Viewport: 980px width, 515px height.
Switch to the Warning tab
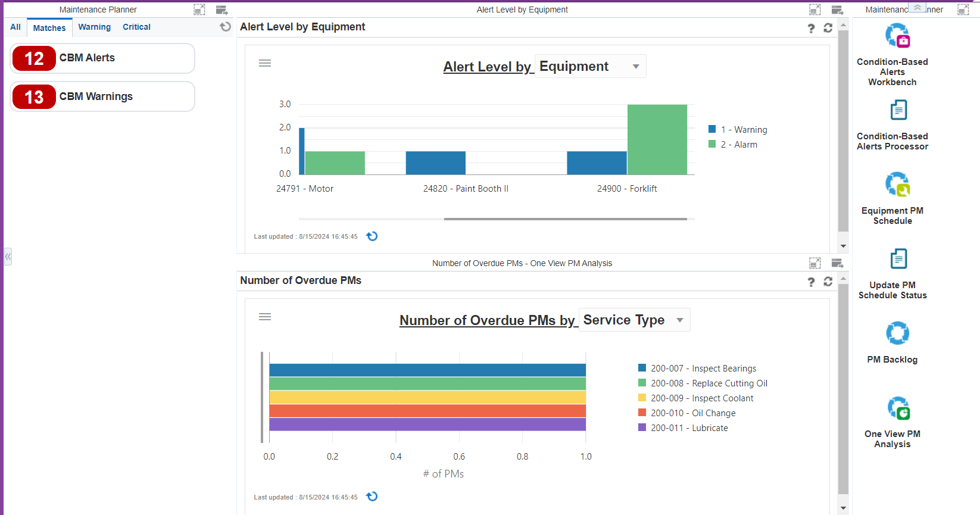click(x=94, y=27)
